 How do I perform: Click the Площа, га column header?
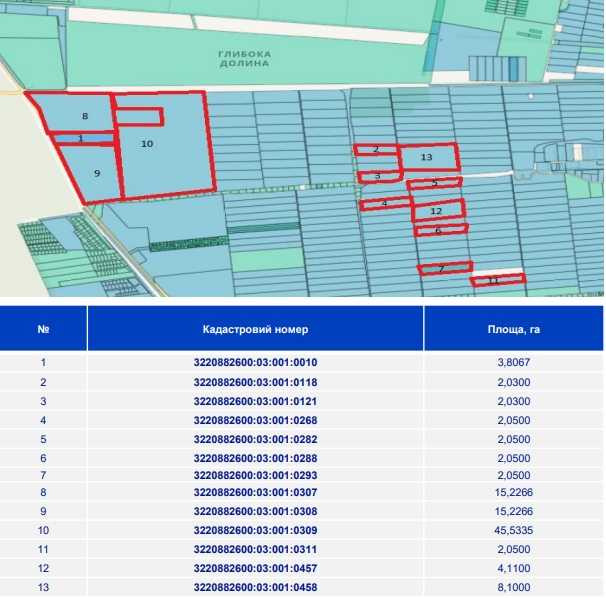[513, 328]
